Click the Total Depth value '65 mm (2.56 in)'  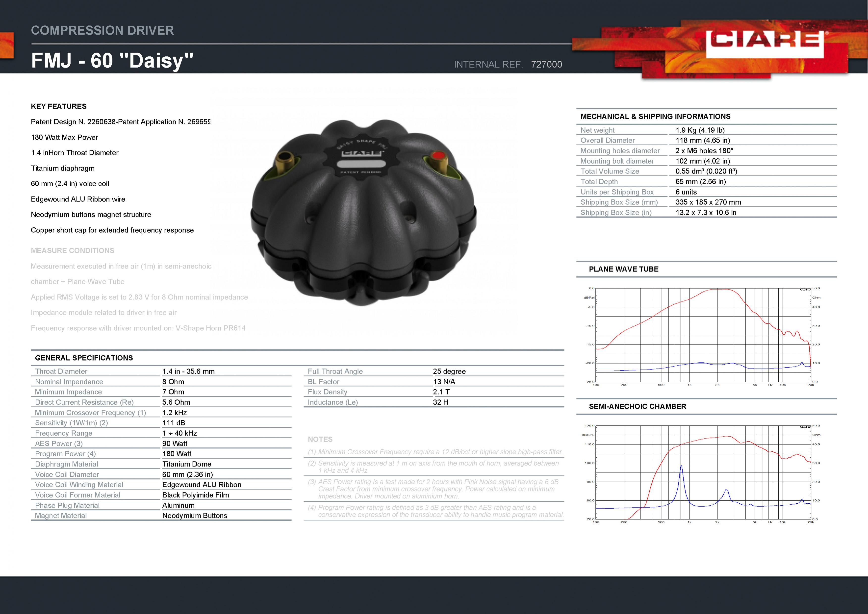coord(700,181)
